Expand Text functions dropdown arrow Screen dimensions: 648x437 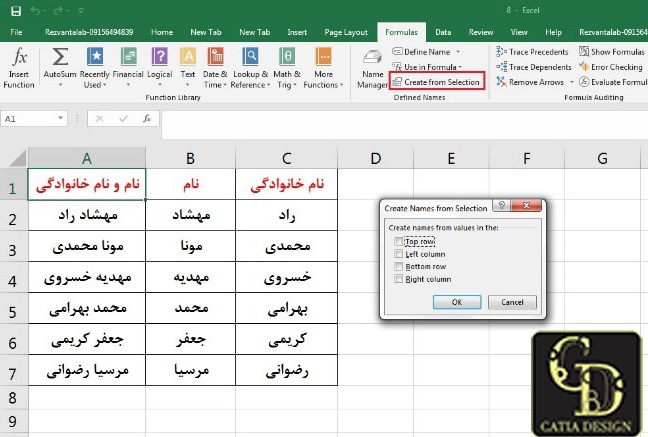(x=188, y=85)
